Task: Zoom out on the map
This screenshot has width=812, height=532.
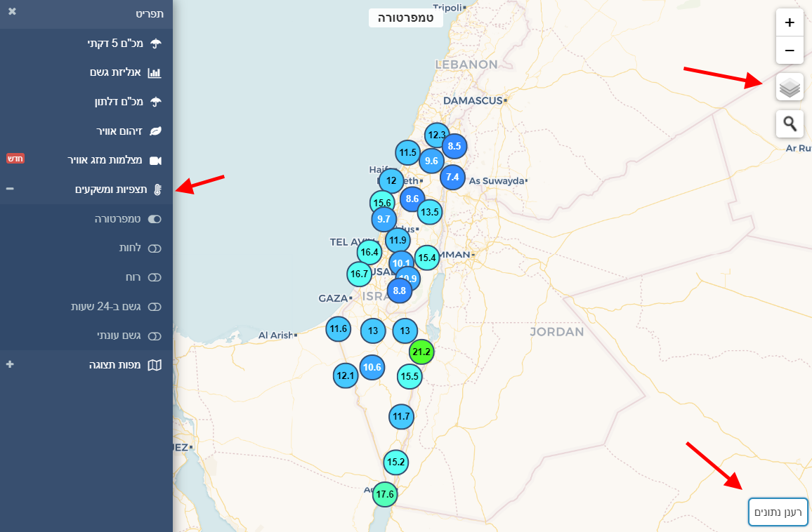Action: tap(790, 51)
